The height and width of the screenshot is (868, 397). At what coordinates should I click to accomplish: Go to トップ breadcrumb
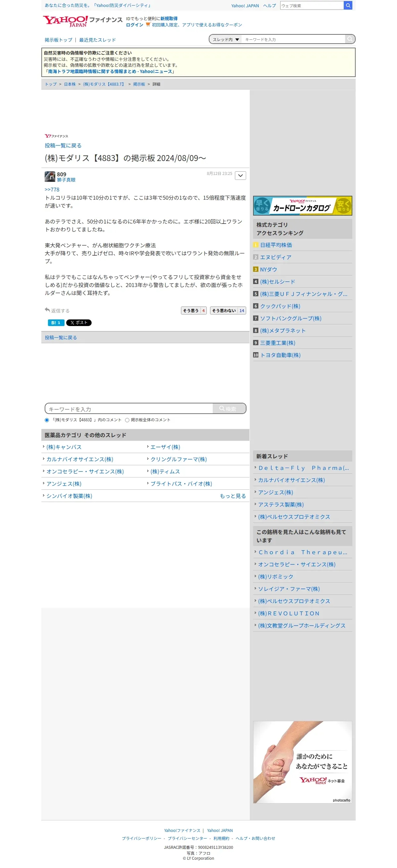pos(51,84)
